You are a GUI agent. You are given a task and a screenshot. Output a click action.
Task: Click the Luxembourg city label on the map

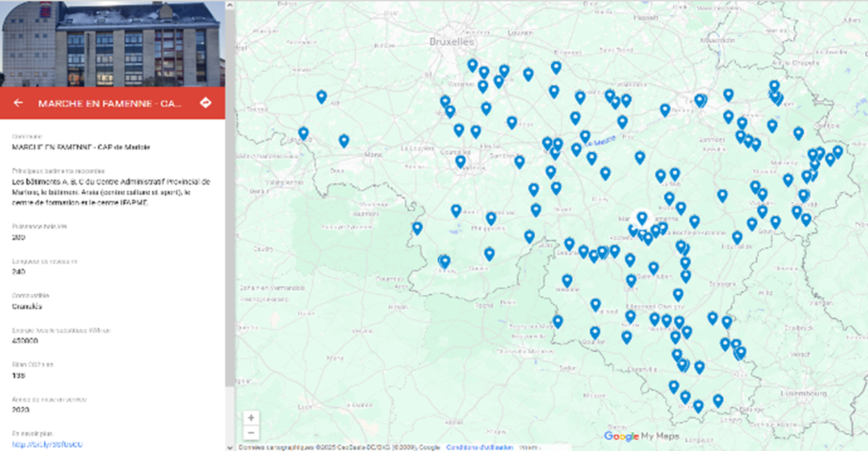pyautogui.click(x=804, y=393)
